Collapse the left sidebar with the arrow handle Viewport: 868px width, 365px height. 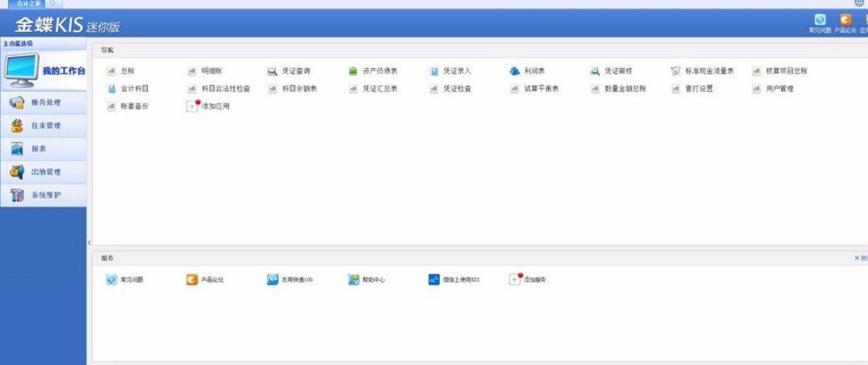89,243
